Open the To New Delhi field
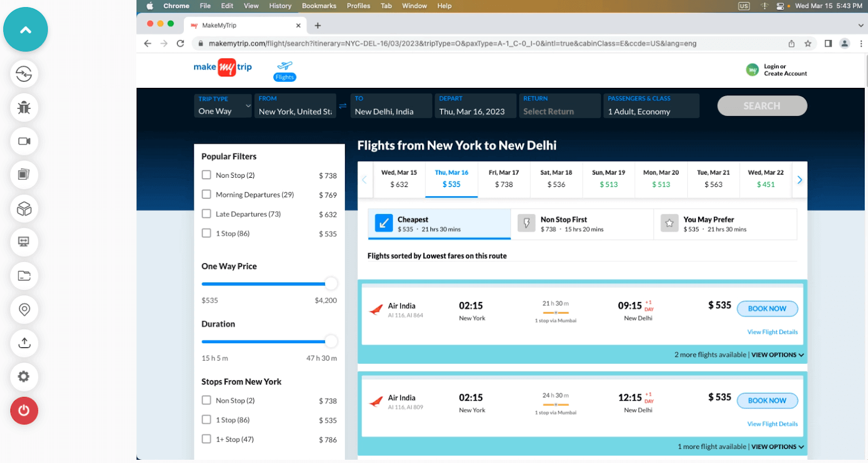Screen dimensions: 868x463 (x=391, y=106)
